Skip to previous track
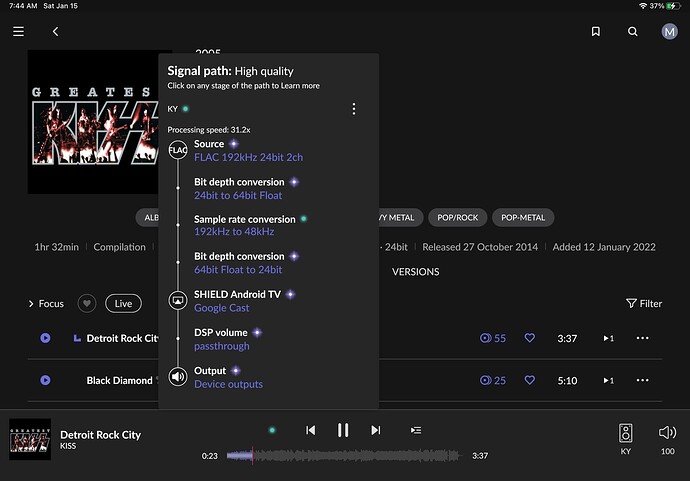690x481 pixels. click(x=310, y=430)
